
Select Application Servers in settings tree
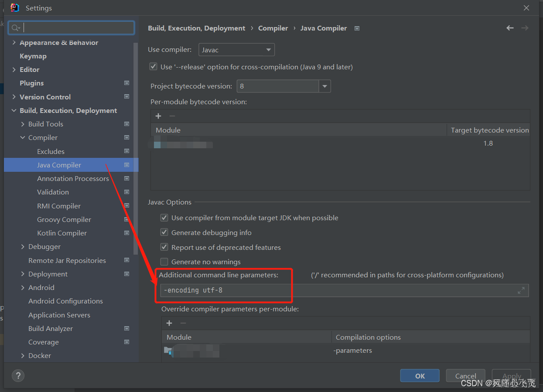59,315
